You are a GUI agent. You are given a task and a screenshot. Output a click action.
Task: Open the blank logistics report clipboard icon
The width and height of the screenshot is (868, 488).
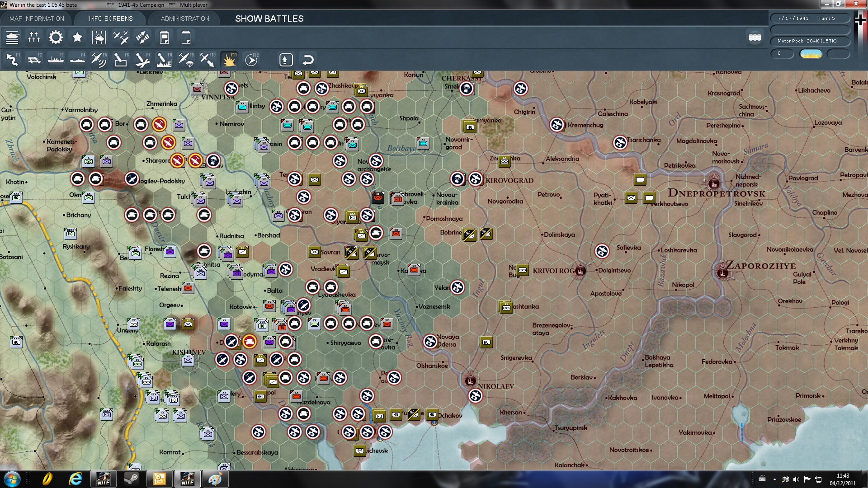click(186, 38)
